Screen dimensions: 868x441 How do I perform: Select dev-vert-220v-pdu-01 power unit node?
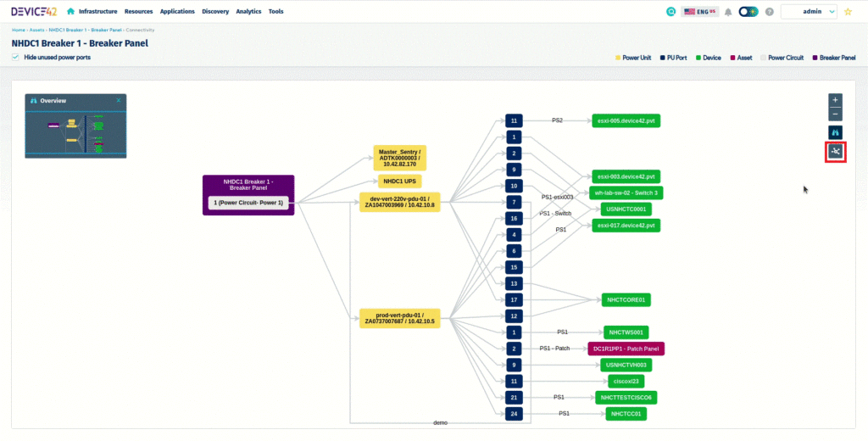tap(400, 202)
